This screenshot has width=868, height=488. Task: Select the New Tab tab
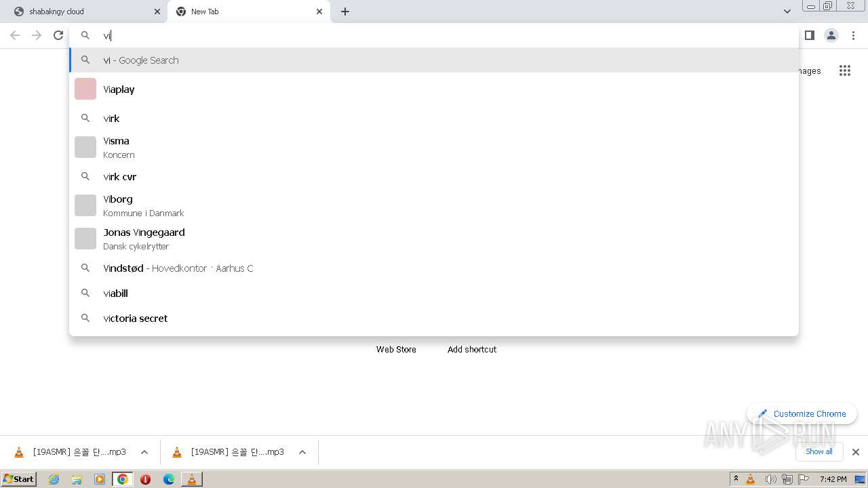(248, 12)
